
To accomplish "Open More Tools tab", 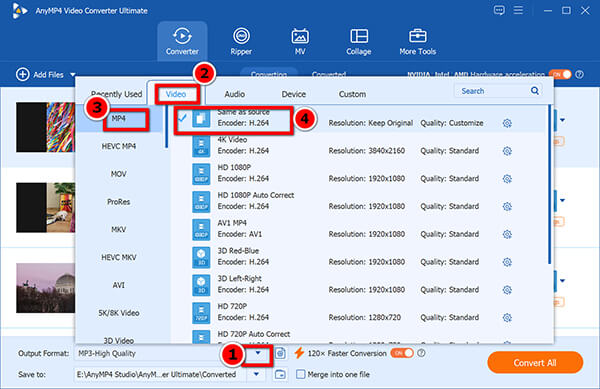I will pyautogui.click(x=417, y=41).
